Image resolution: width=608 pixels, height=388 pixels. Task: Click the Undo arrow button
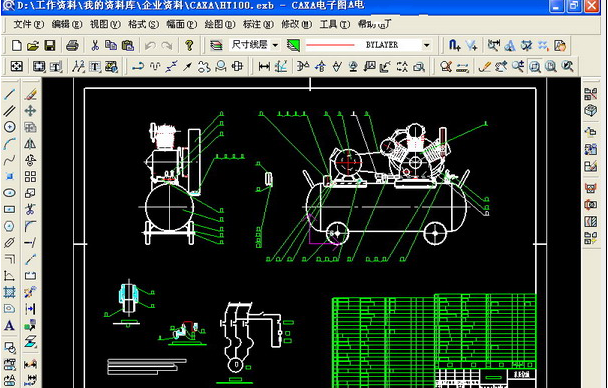(150, 45)
